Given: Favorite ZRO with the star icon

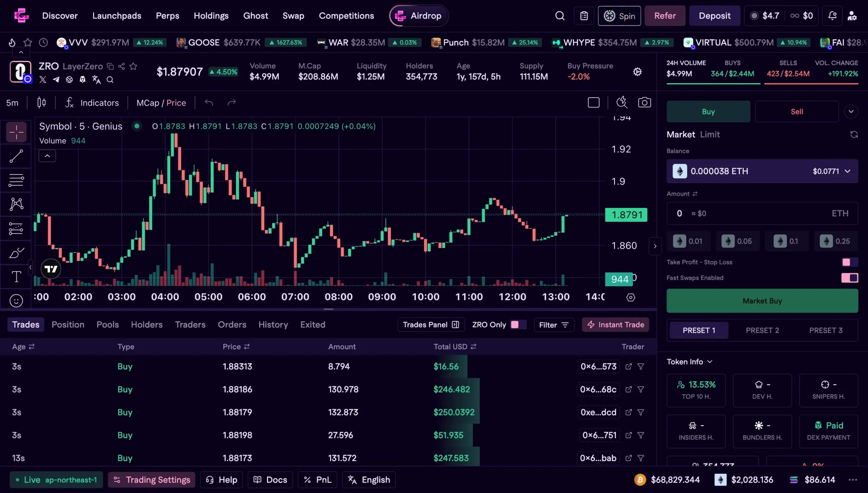Looking at the screenshot, I should 133,66.
